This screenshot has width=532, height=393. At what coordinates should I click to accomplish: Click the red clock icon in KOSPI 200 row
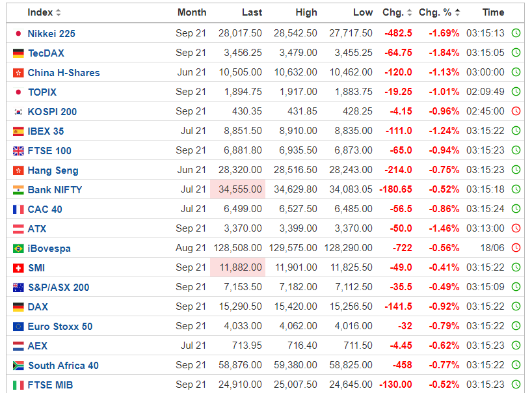coord(516,111)
